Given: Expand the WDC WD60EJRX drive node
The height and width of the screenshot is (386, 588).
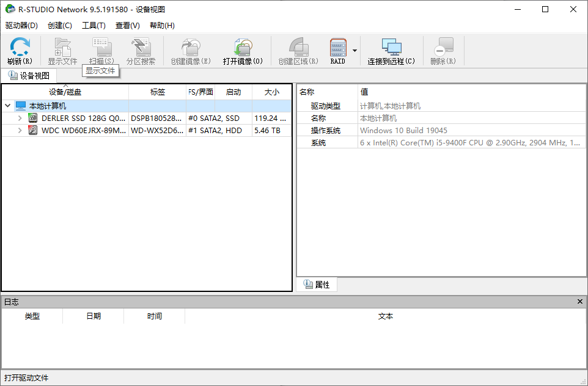Looking at the screenshot, I should tap(19, 130).
